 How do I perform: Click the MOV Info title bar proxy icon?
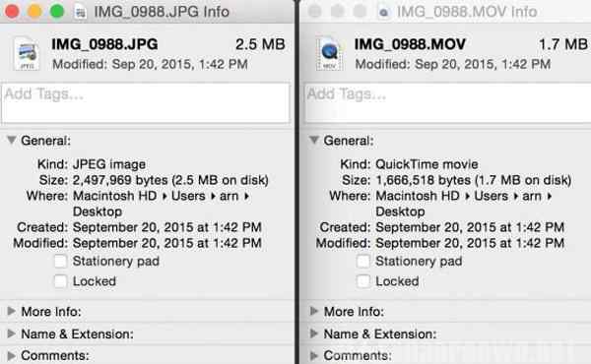(383, 12)
